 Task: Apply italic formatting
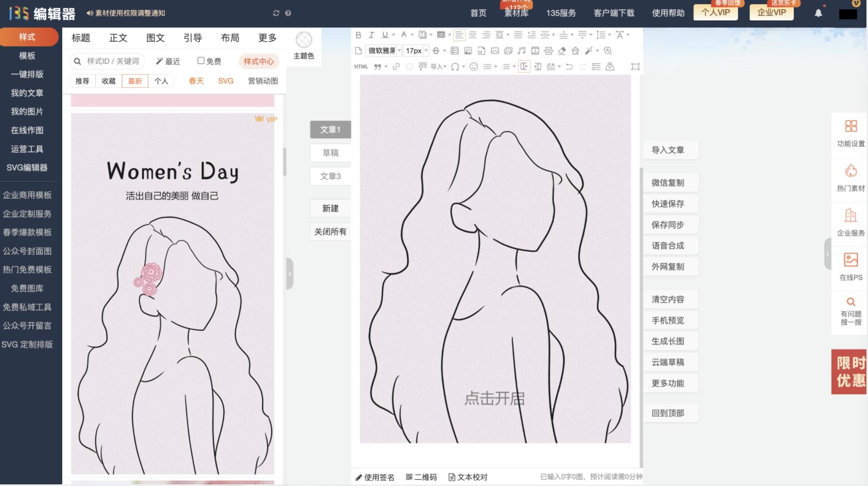click(x=372, y=34)
